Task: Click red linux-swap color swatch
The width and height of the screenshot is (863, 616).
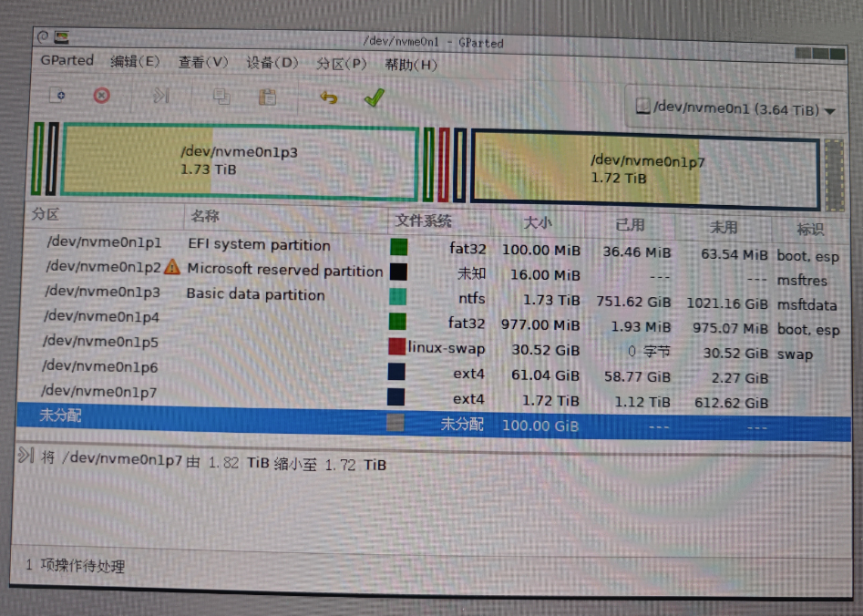Action: click(x=396, y=346)
